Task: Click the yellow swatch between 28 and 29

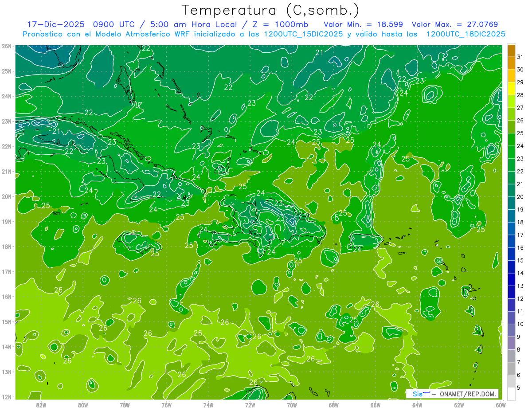Action: 511,89
